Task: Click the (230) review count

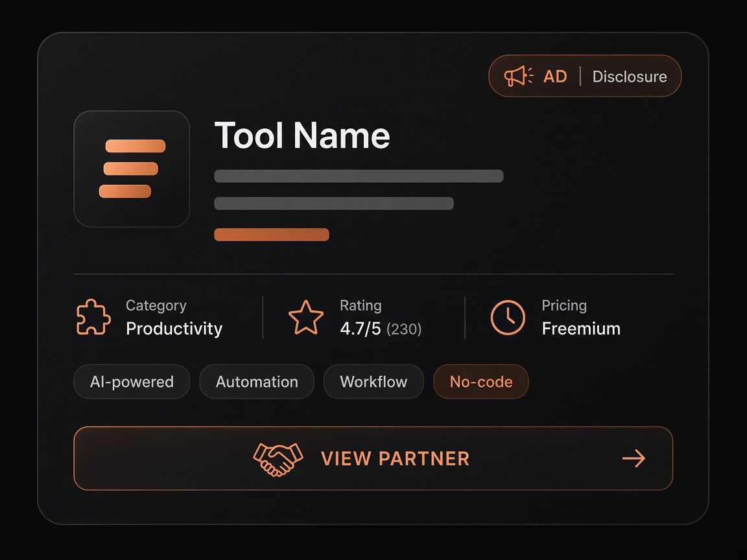Action: pyautogui.click(x=404, y=329)
